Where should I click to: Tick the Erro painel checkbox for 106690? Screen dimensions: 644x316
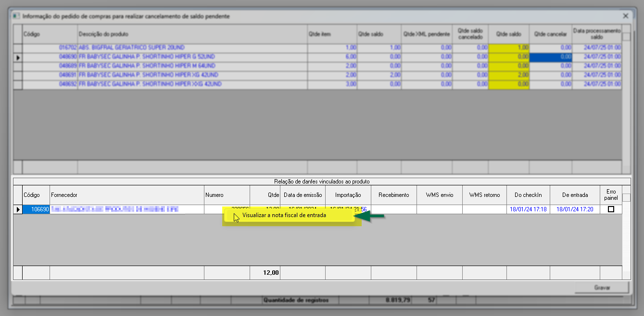pos(611,209)
